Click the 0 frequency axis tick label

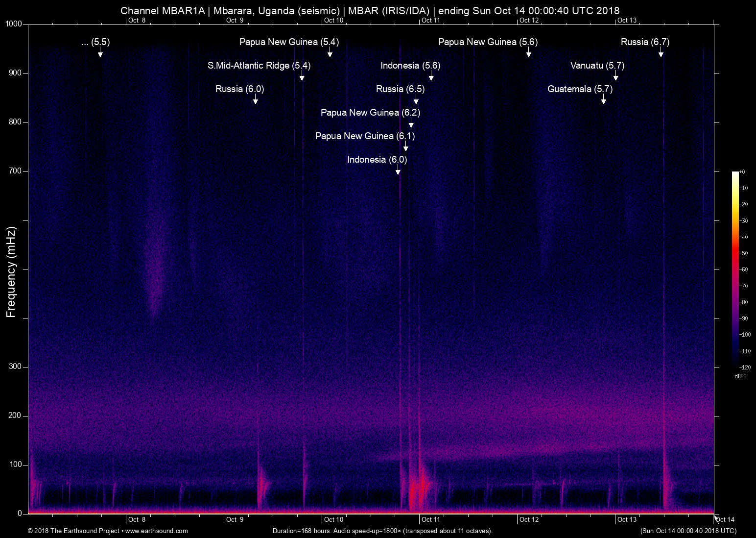pos(20,514)
